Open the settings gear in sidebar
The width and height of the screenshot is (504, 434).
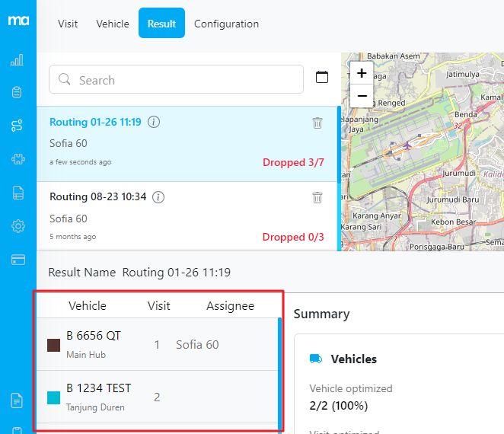17,226
